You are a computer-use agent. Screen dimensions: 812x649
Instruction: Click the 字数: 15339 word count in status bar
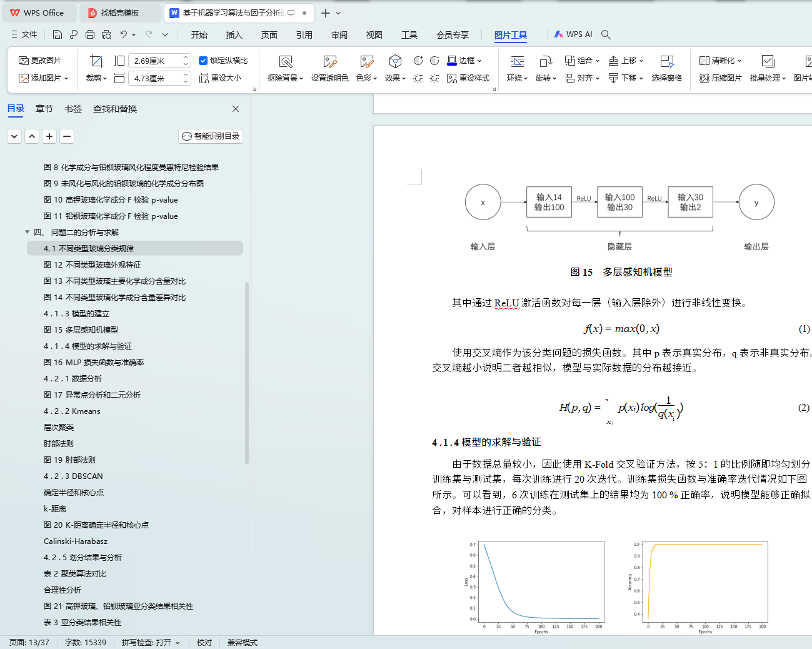(86, 643)
